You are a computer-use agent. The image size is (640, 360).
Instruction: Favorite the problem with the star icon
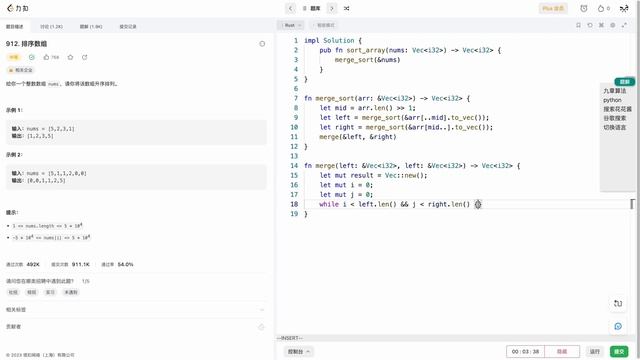click(x=70, y=57)
